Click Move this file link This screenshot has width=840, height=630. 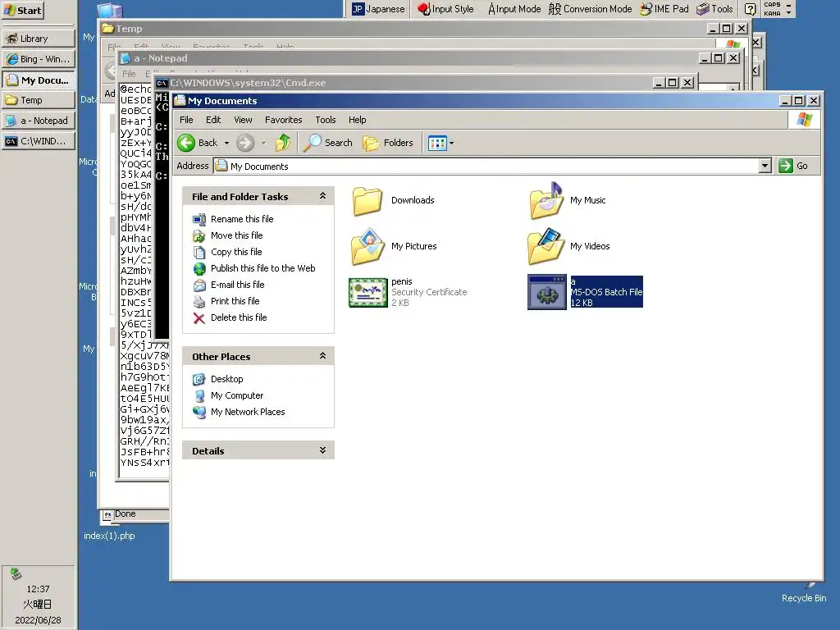(237, 235)
